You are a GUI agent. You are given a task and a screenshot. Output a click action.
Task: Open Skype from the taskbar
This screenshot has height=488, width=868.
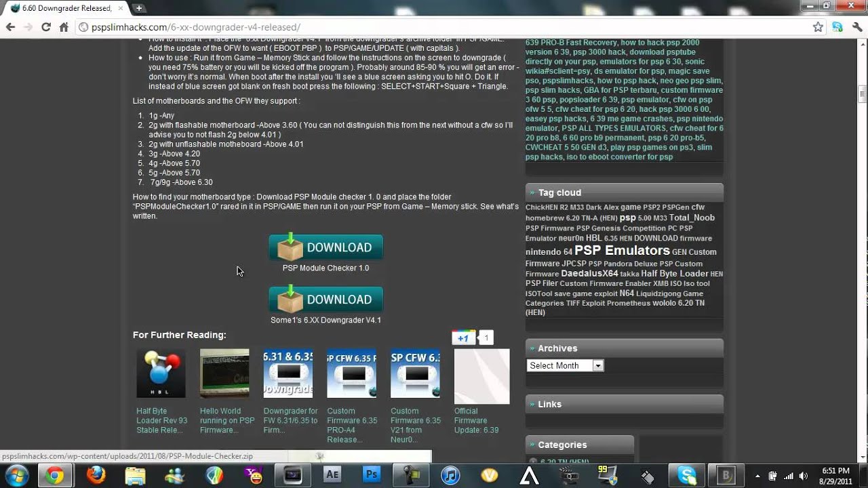(686, 476)
